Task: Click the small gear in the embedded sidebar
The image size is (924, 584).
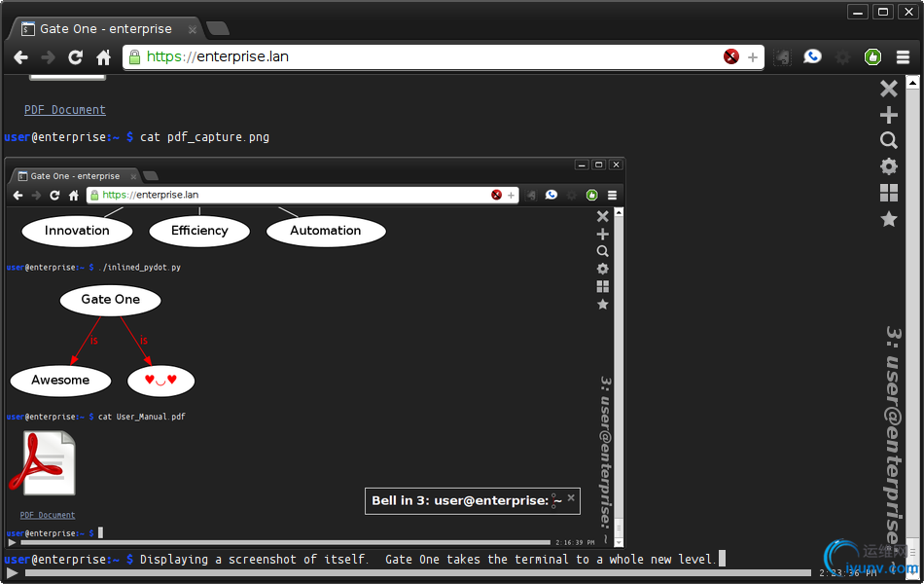Action: tap(602, 269)
